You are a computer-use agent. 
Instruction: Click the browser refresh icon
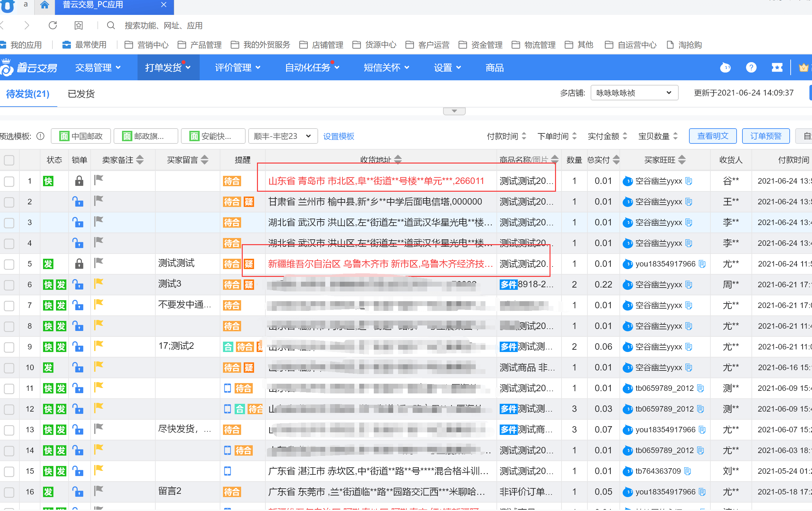click(53, 25)
